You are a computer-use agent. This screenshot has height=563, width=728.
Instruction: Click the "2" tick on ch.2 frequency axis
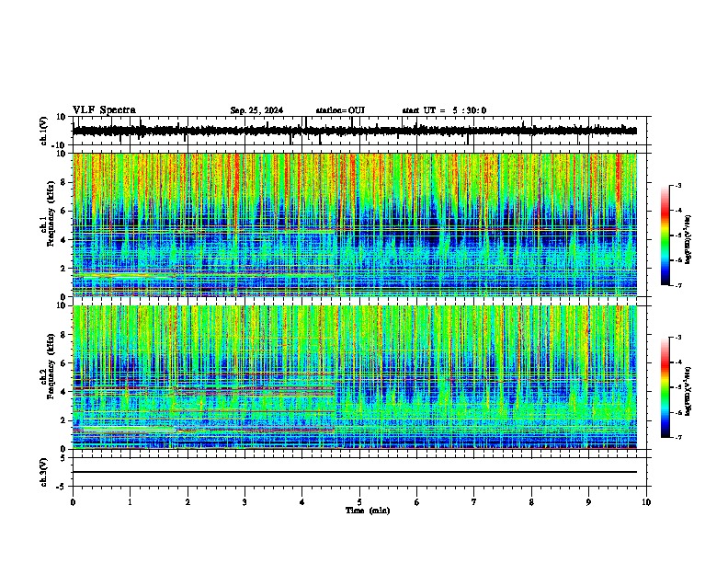click(x=64, y=420)
